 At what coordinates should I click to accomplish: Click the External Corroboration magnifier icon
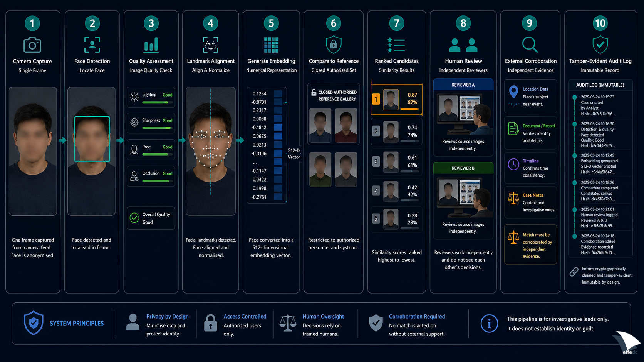click(530, 45)
